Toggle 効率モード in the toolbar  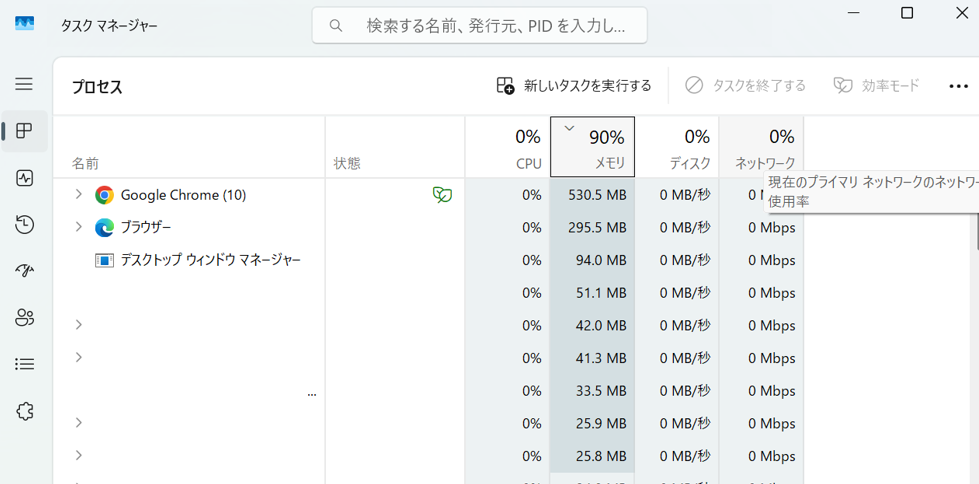(876, 86)
